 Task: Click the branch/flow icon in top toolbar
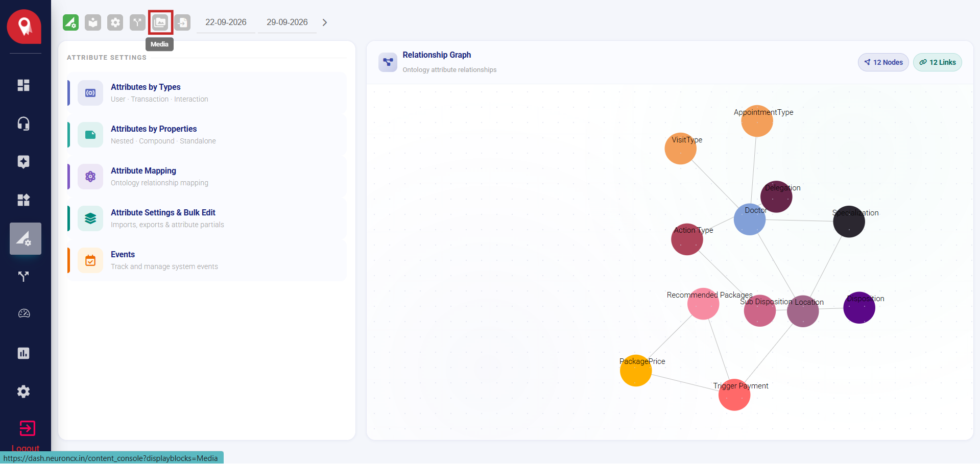137,22
